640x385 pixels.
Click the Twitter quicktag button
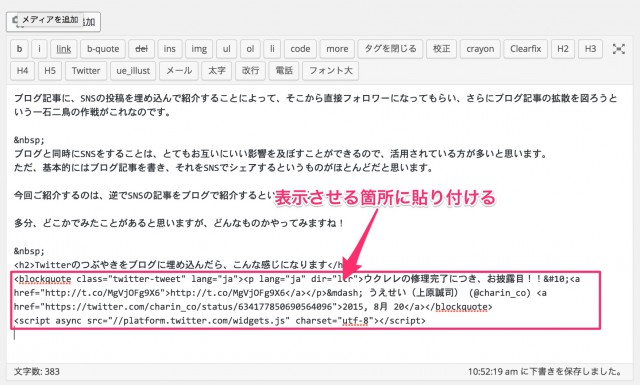[86, 71]
